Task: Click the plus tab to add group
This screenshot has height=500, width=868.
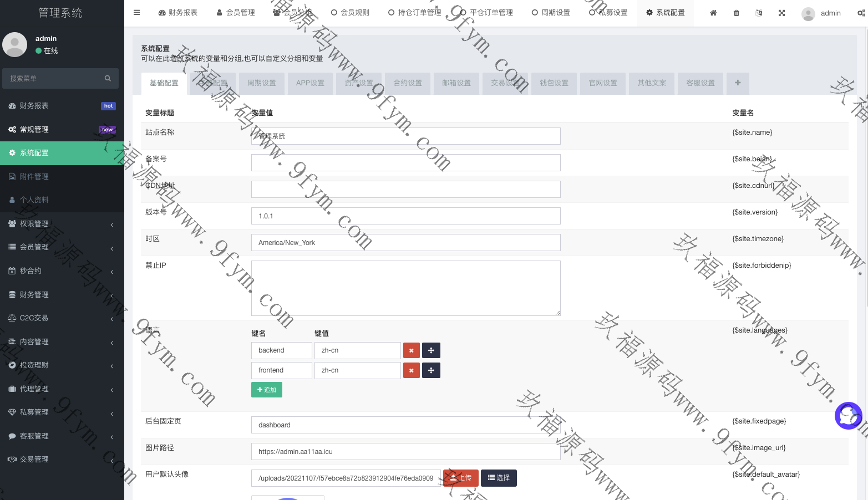Action: [738, 83]
